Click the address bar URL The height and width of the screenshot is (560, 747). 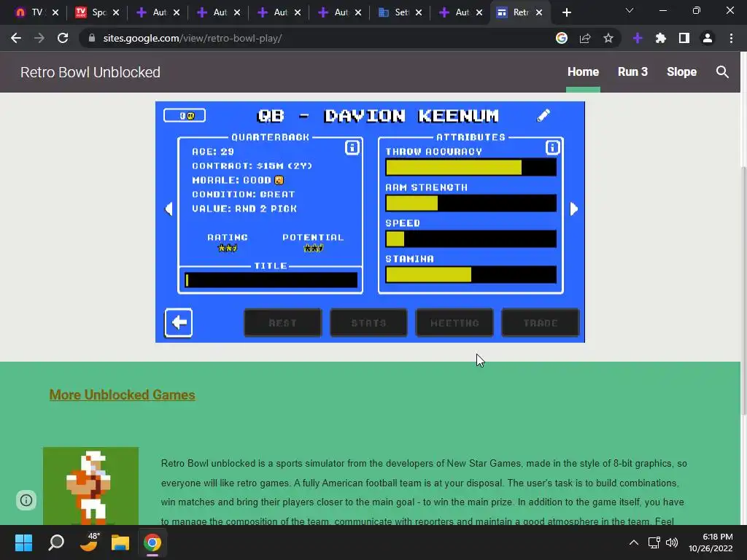[193, 38]
